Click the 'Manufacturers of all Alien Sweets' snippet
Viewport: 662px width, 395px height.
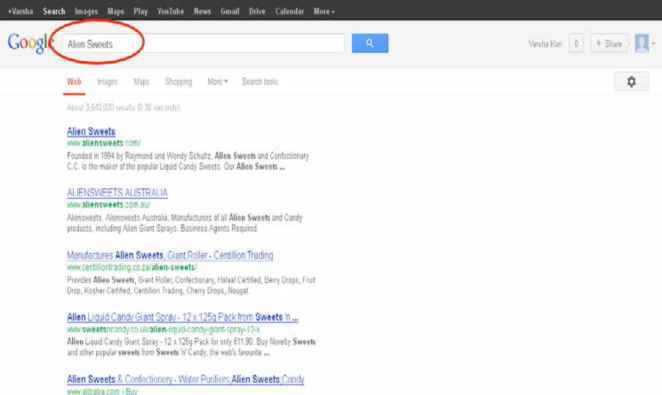(x=184, y=223)
